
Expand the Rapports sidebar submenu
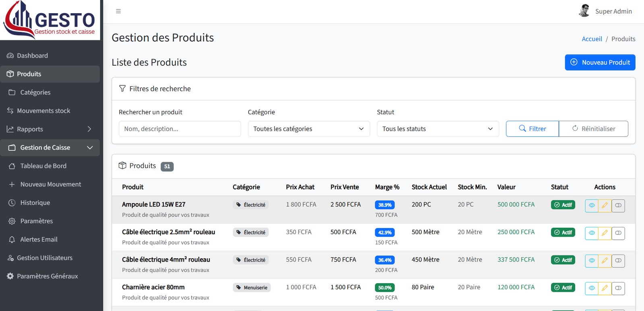[50, 129]
